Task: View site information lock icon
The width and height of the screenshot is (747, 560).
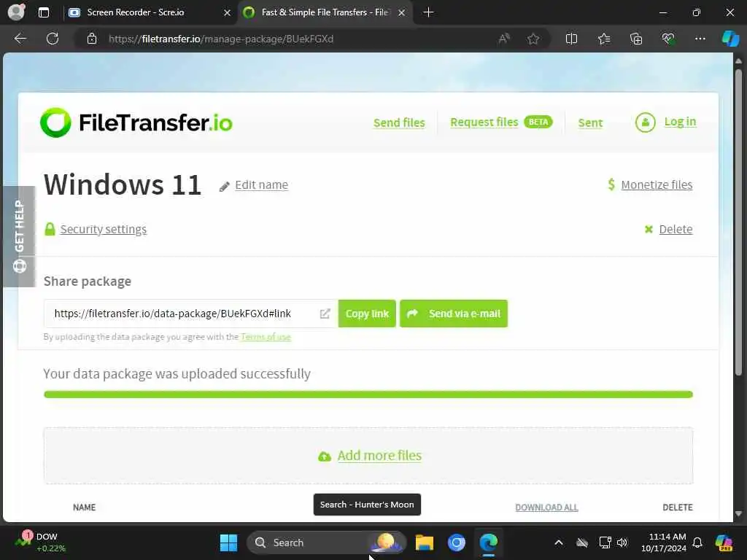Action: [x=92, y=39]
